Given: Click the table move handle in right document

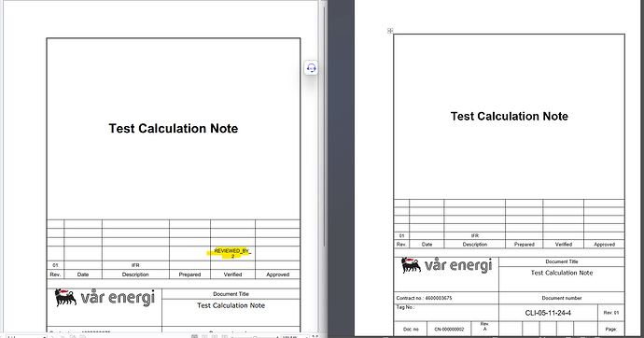Looking at the screenshot, I should pos(390,31).
